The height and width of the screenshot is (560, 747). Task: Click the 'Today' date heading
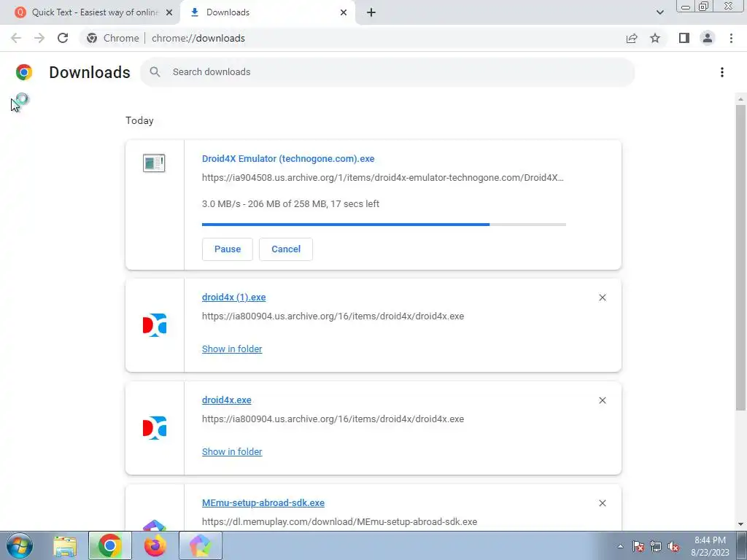[139, 120]
